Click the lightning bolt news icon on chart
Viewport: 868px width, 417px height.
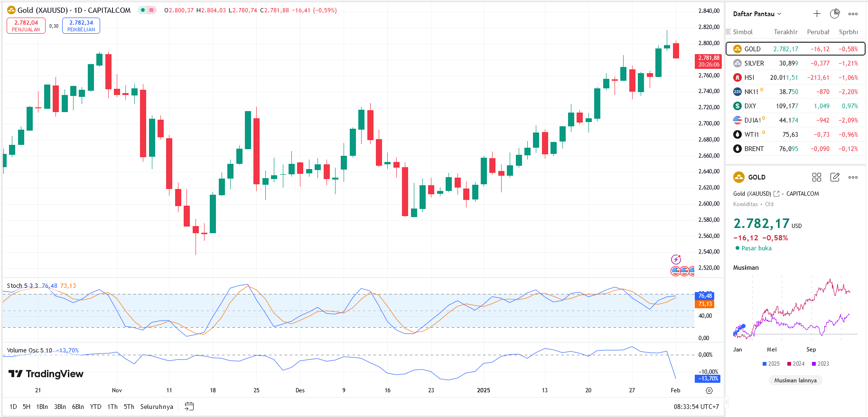(x=676, y=259)
